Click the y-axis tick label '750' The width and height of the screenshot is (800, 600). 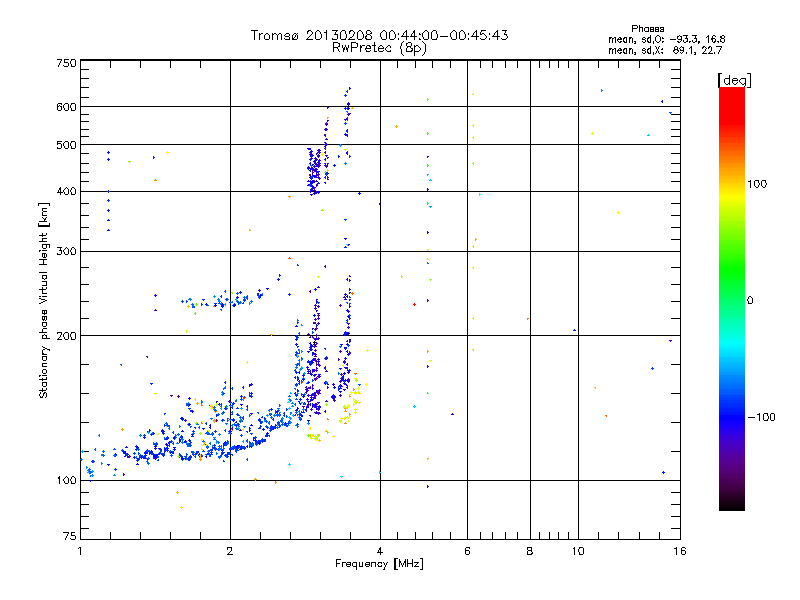(66, 63)
